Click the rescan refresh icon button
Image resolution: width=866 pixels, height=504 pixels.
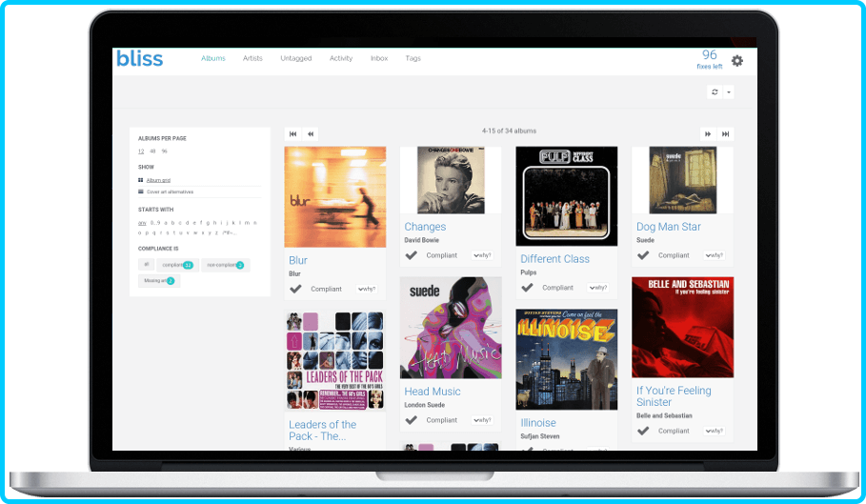[x=715, y=92]
